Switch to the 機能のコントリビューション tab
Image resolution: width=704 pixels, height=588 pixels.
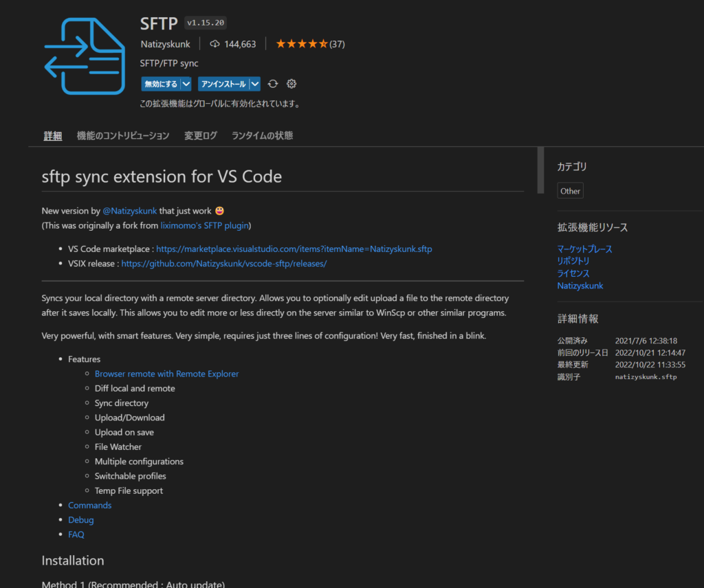tap(123, 135)
